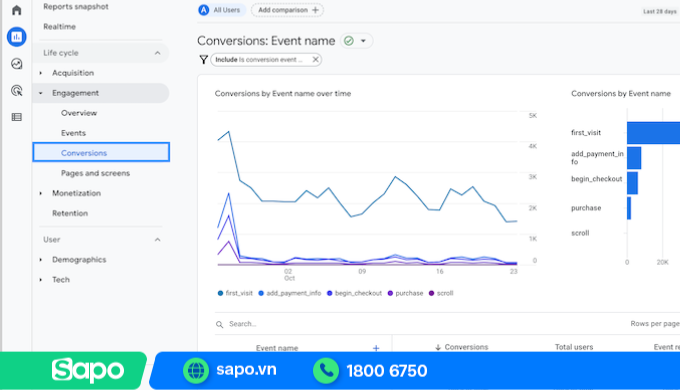Expand the Tech tree arrow
The height and width of the screenshot is (390, 680).
pos(41,280)
